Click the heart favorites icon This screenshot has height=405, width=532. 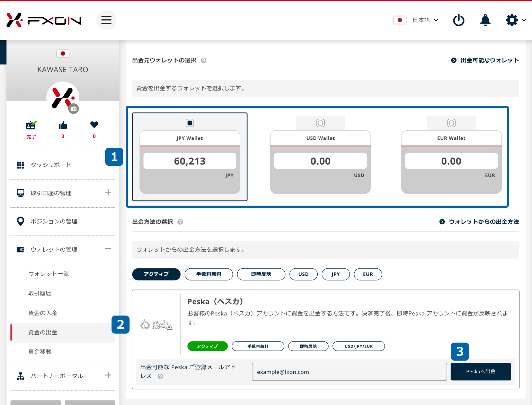click(x=94, y=125)
